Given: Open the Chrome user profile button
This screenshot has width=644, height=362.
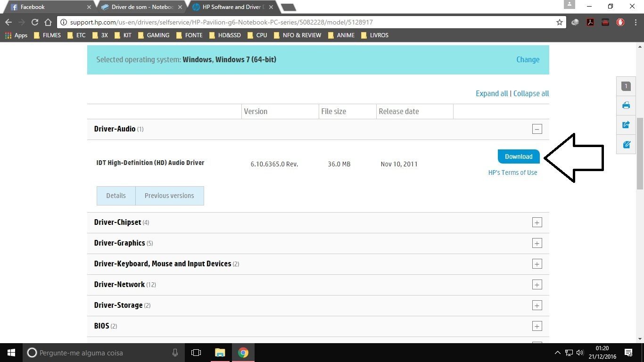Looking at the screenshot, I should tap(570, 4).
